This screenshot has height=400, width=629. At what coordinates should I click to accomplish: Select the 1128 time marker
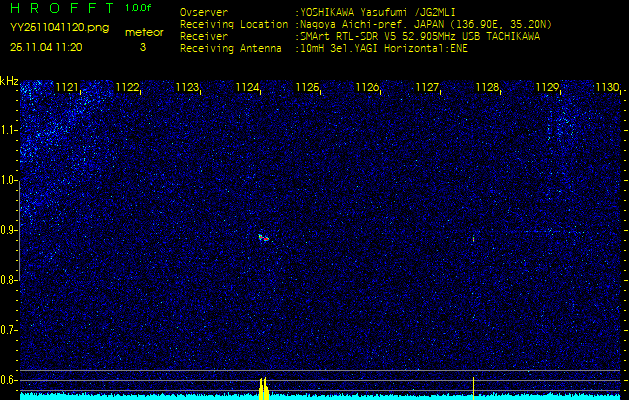click(x=487, y=88)
